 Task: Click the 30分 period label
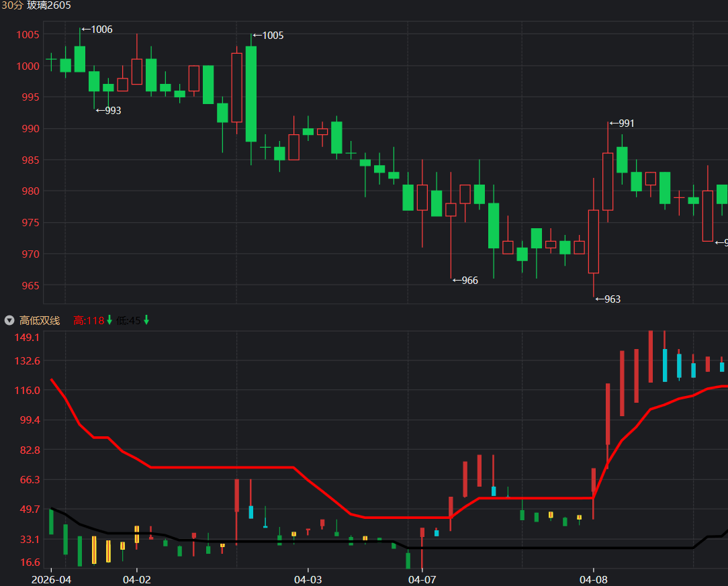coord(11,5)
